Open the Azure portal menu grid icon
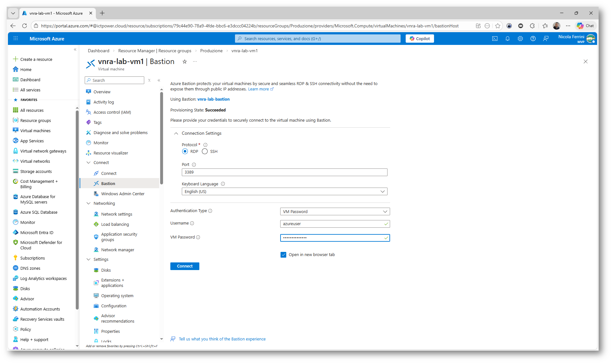The width and height of the screenshot is (612, 364). tap(16, 39)
